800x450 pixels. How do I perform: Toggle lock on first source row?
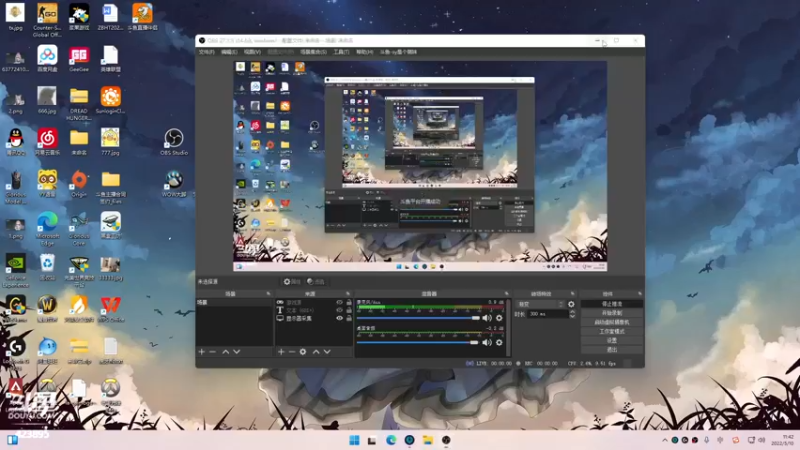(349, 303)
